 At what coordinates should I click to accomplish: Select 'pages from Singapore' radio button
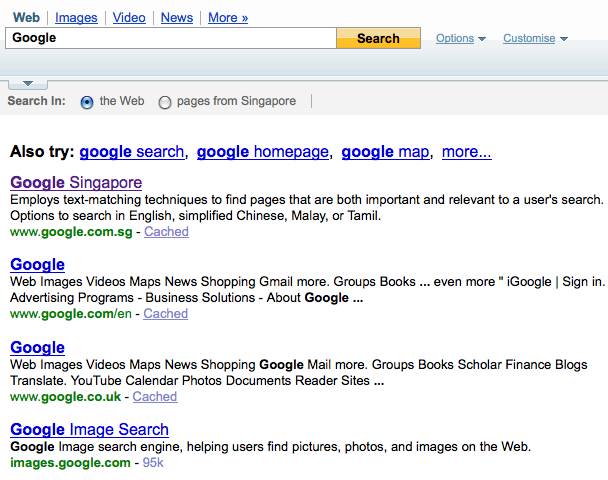[165, 102]
